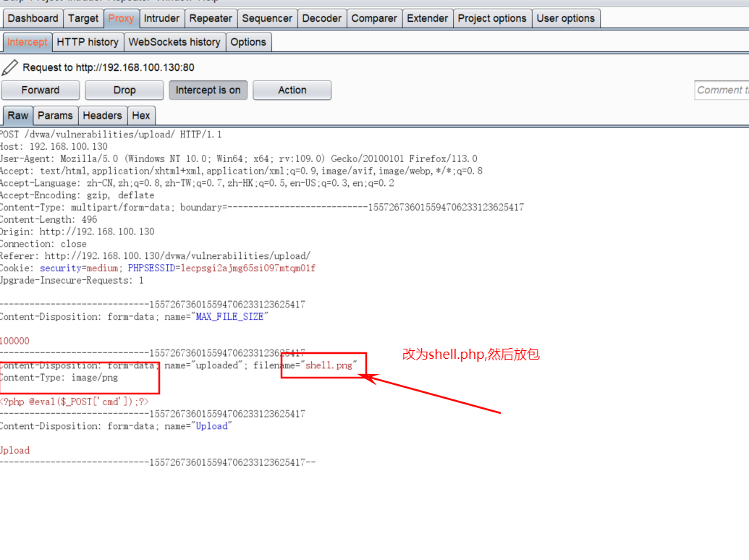This screenshot has width=749, height=560.
Task: Click the Comment input field
Action: [x=722, y=90]
